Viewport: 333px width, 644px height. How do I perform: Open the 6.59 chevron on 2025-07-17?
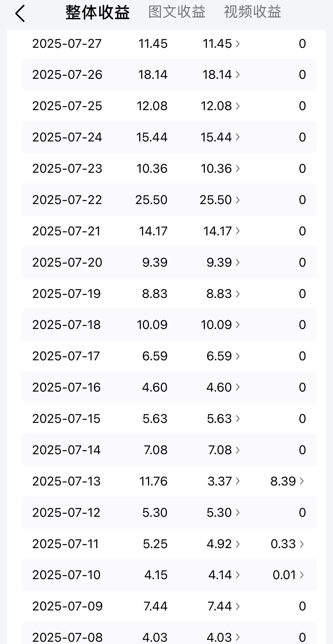tap(238, 356)
